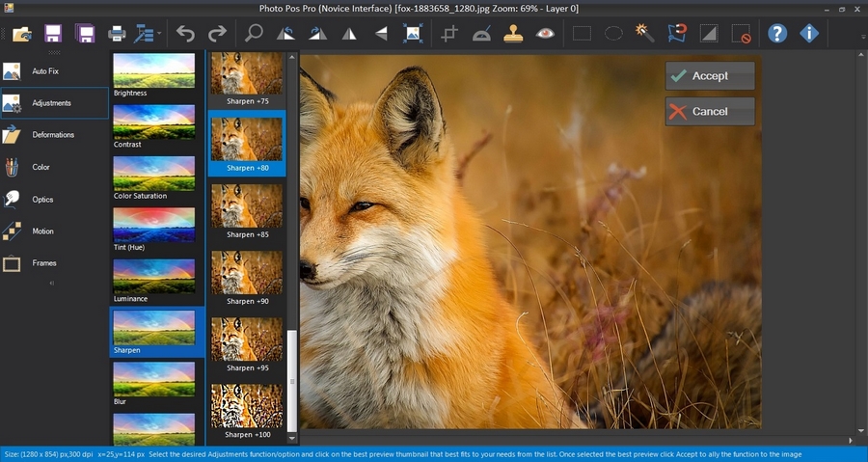The height and width of the screenshot is (462, 868).
Task: Click the invert selection icon
Action: (709, 34)
